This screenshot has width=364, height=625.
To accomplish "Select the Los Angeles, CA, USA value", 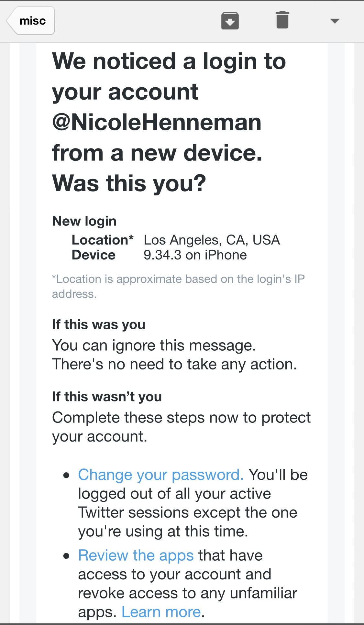I will [212, 240].
